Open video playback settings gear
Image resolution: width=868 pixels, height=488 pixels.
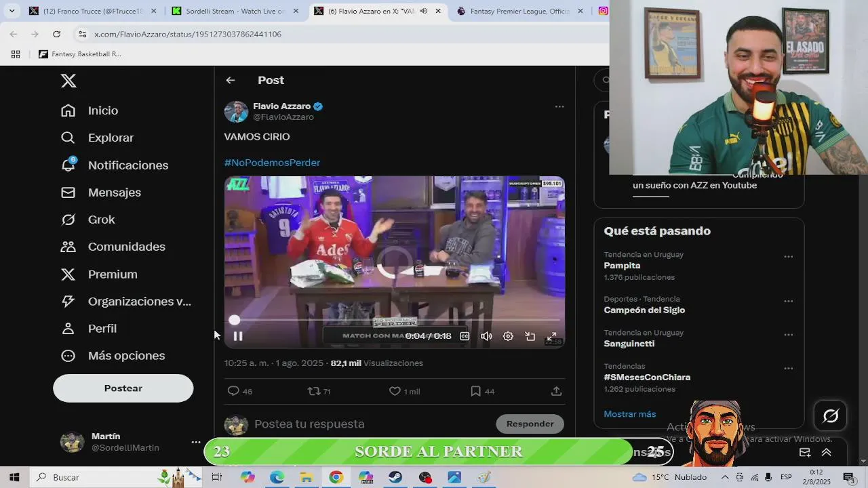[508, 336]
